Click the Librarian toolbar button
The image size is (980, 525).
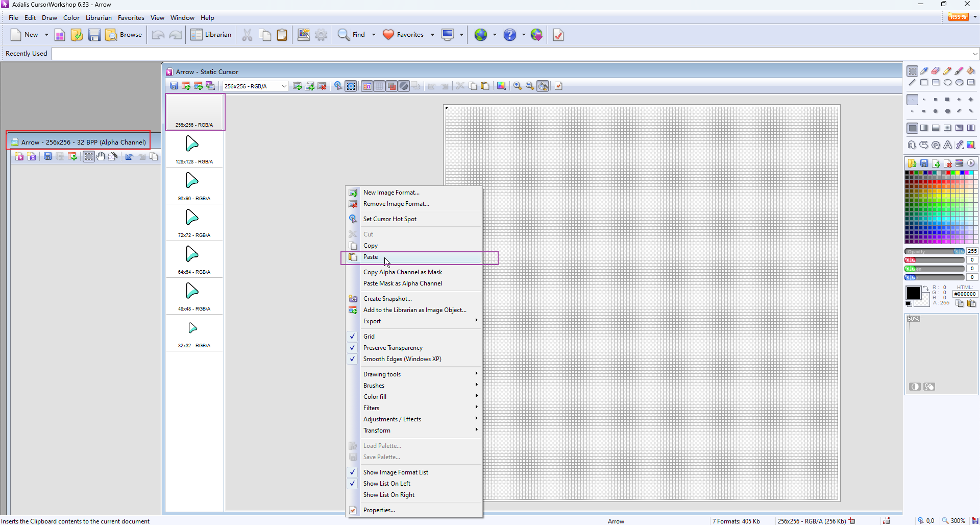pyautogui.click(x=211, y=35)
